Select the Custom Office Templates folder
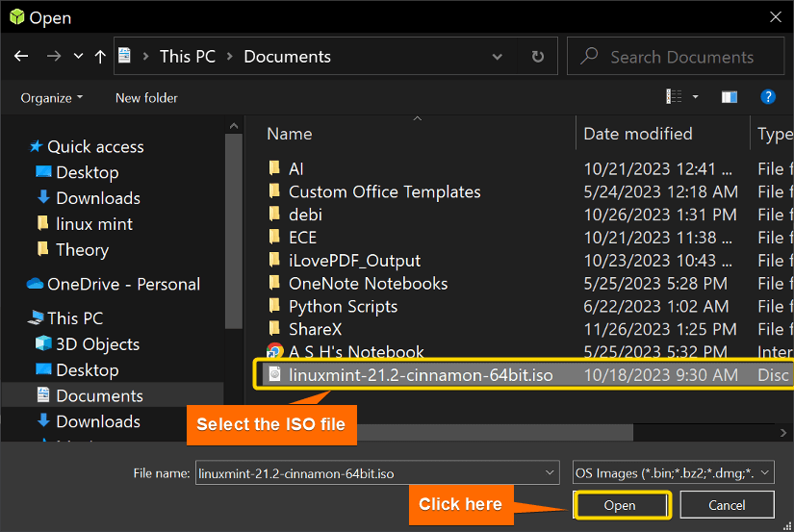The image size is (794, 532). pos(384,191)
